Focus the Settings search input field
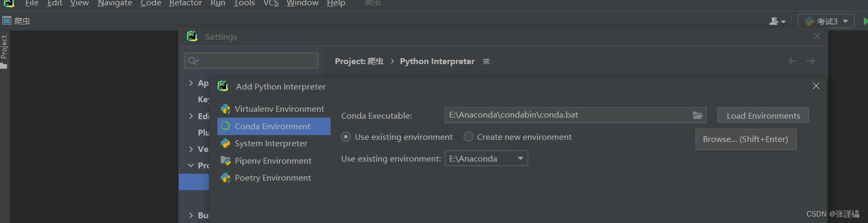 click(x=251, y=61)
